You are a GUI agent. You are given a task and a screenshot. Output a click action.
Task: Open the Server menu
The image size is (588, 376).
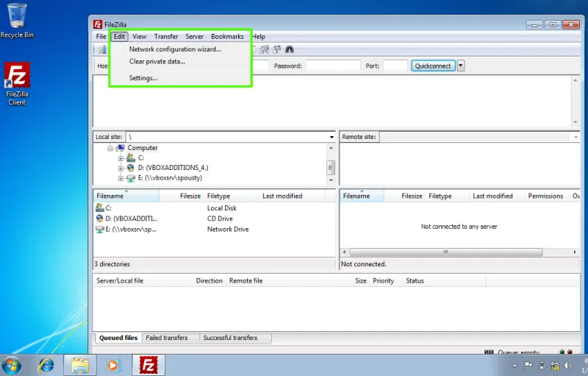tap(194, 36)
